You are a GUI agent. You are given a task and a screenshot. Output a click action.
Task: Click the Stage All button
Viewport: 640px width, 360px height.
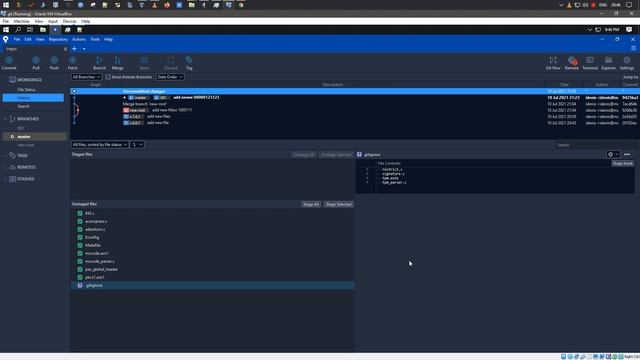pyautogui.click(x=311, y=204)
